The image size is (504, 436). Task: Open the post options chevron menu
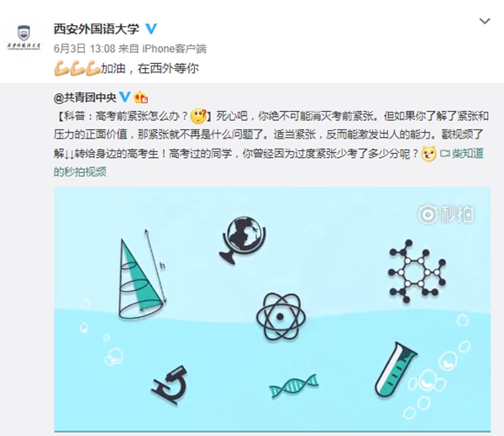click(485, 21)
